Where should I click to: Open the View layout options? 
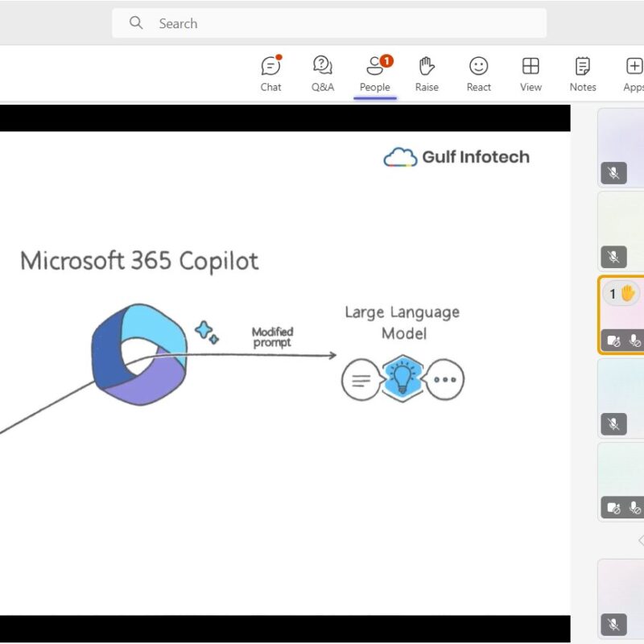530,73
